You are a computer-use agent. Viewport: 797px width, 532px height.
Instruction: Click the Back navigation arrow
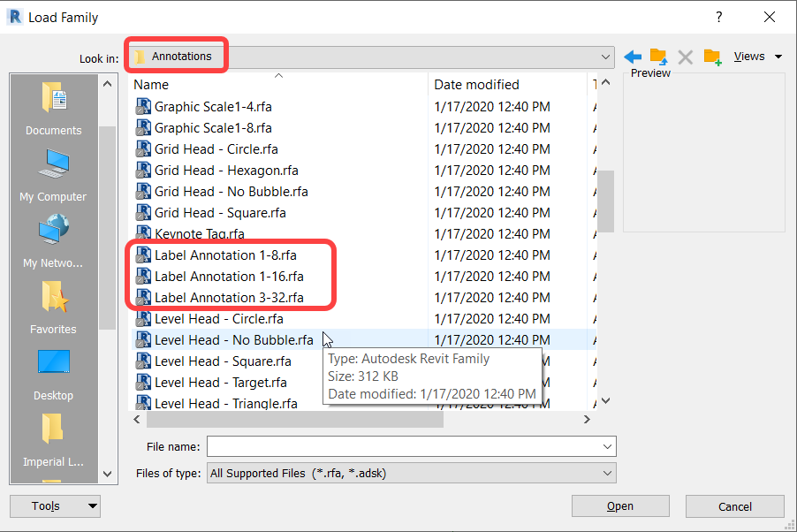[633, 55]
